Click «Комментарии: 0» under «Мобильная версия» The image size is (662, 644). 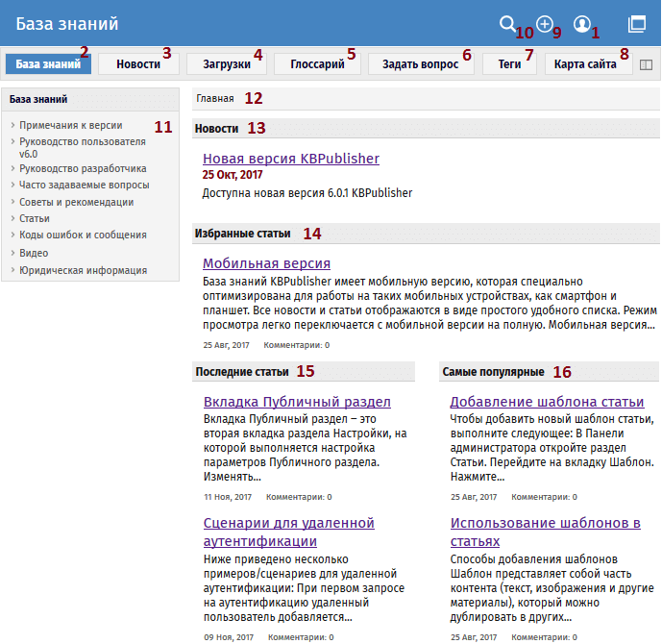[297, 345]
